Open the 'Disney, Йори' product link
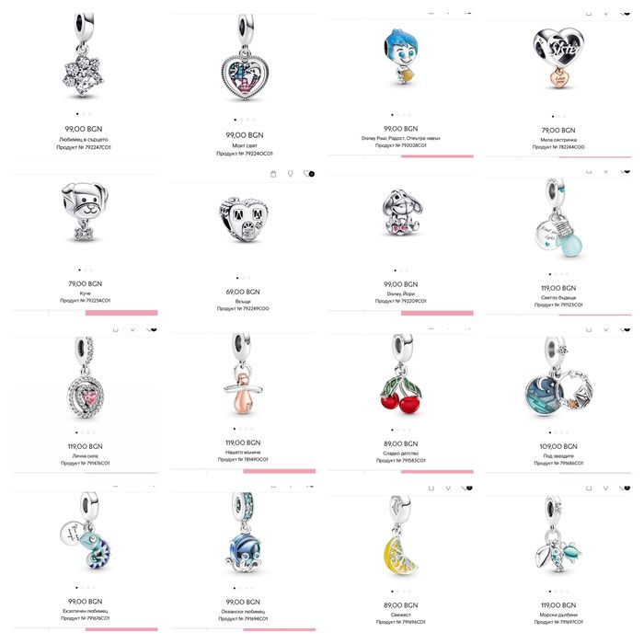The width and height of the screenshot is (644, 644). pos(401,293)
